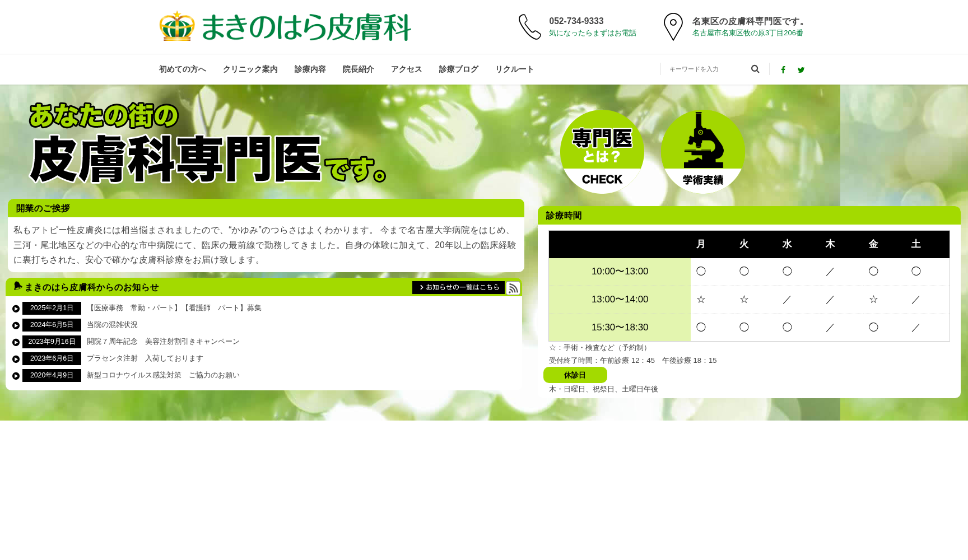Open the Twitter icon link
This screenshot has width=968, height=560.
[801, 70]
